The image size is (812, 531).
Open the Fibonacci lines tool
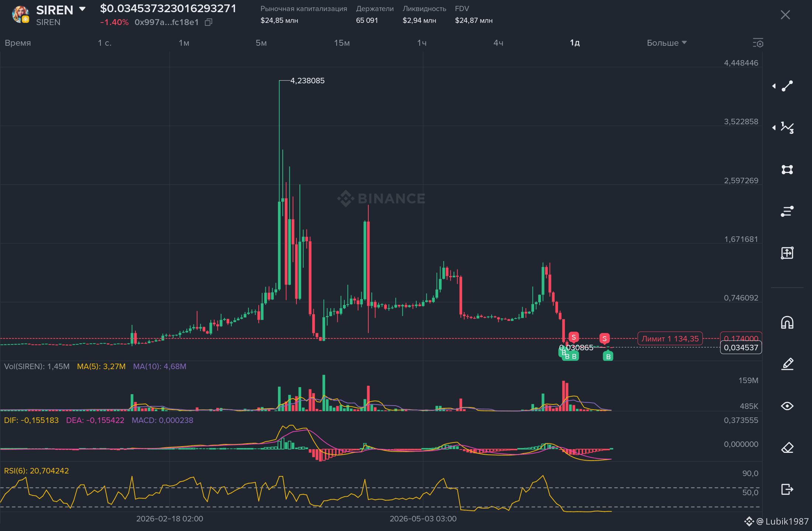click(787, 211)
